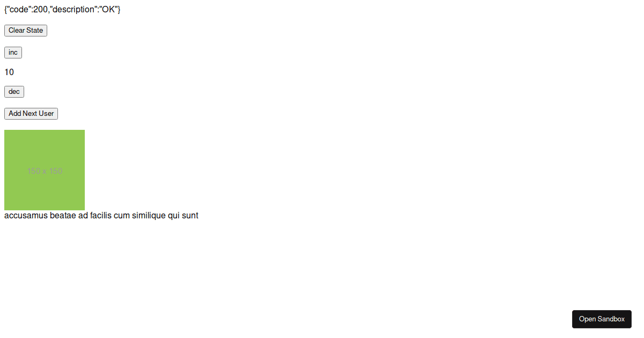Decrement the counter with dec
The width and height of the screenshot is (644, 338).
(14, 92)
